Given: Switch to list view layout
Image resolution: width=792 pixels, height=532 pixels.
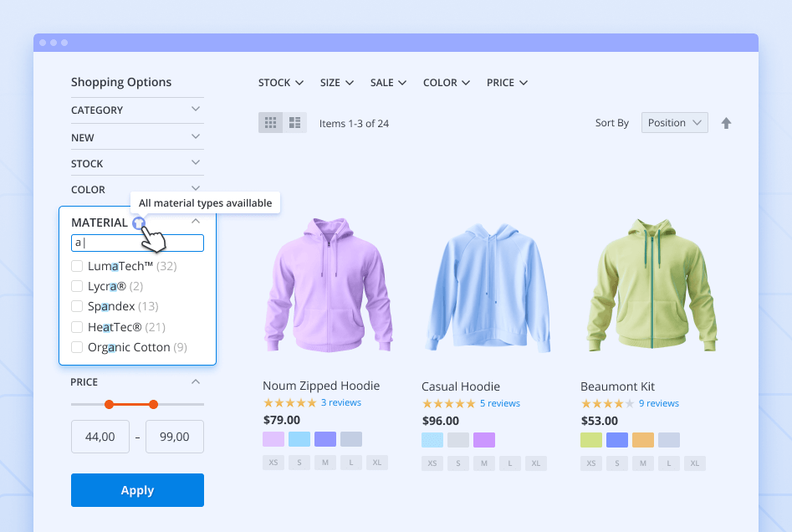Looking at the screenshot, I should coord(295,123).
